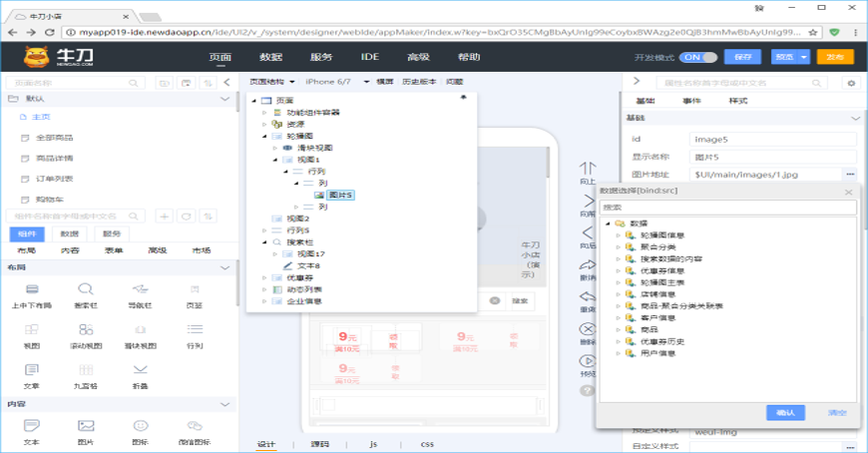This screenshot has height=453, width=868.
Task: Toggle the 开发模式 ON switch
Action: coord(701,57)
